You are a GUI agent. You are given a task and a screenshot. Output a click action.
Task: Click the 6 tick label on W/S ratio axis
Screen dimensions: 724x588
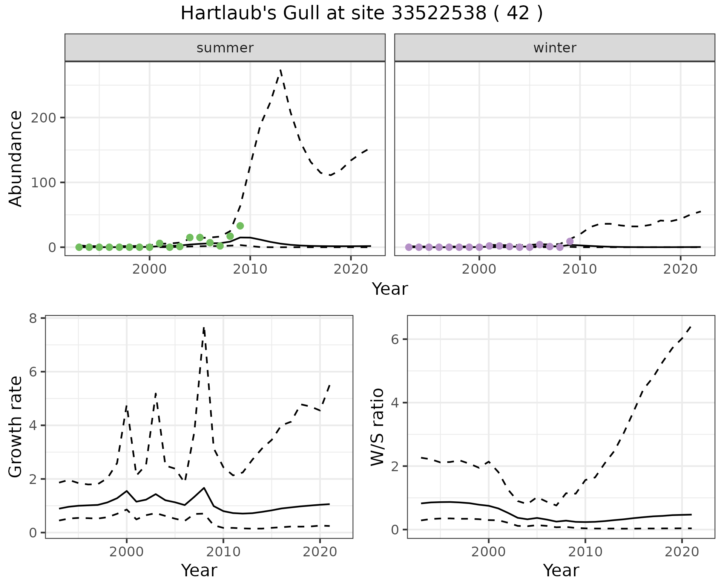pyautogui.click(x=395, y=339)
